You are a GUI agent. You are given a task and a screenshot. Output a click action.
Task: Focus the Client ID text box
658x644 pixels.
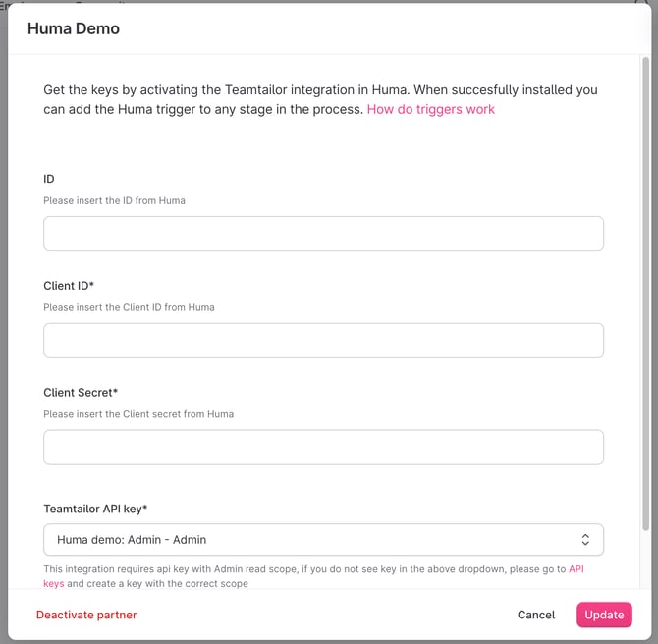coord(323,341)
